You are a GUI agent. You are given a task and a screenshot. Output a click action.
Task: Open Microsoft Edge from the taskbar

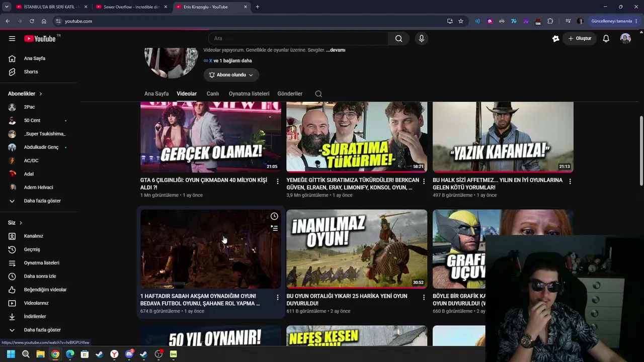coord(70,354)
